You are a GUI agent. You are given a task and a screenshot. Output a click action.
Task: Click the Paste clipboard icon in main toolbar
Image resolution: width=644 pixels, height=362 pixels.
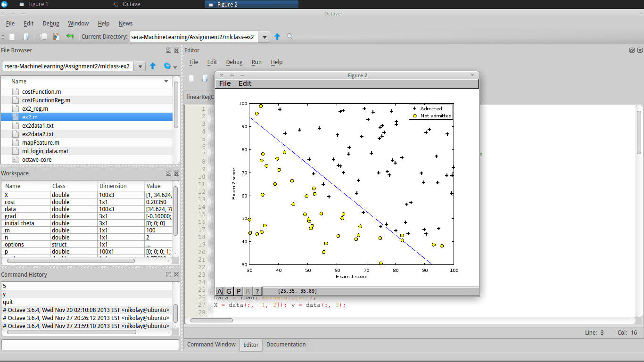56,36
